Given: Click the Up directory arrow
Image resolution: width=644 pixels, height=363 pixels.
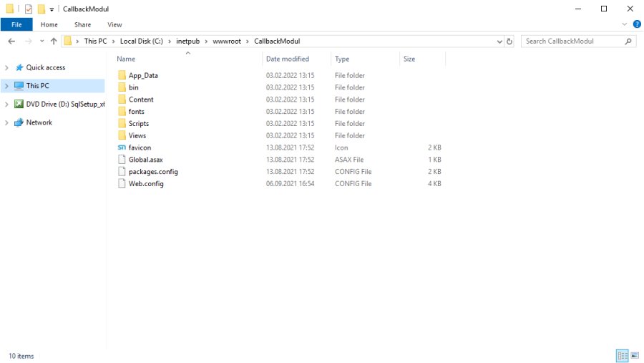Looking at the screenshot, I should 54,42.
